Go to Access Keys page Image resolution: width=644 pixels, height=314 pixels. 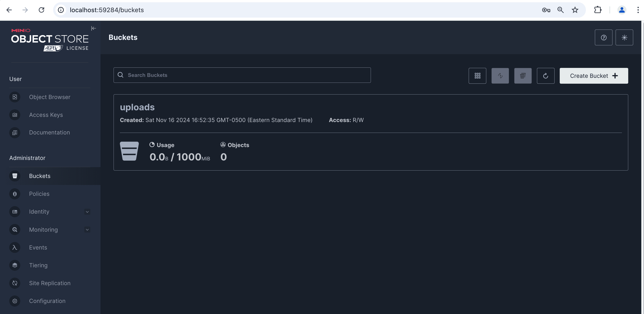(x=46, y=115)
